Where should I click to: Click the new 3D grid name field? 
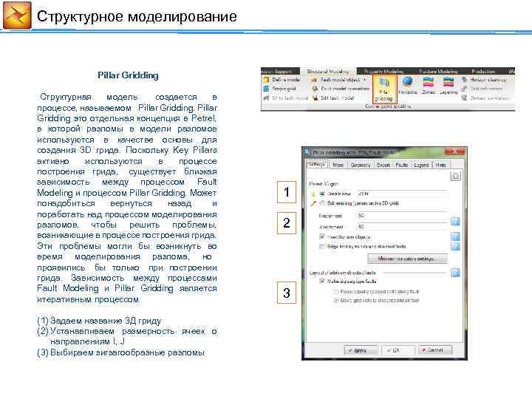tap(402, 194)
